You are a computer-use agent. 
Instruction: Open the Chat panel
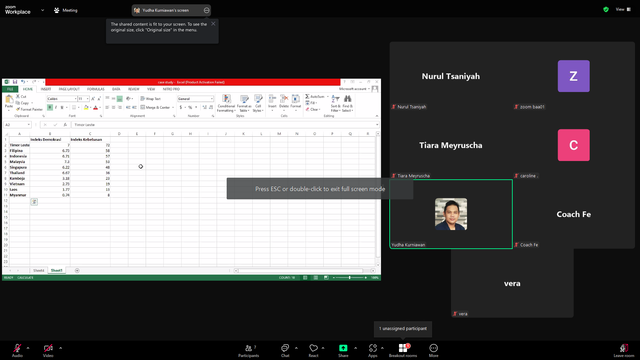(285, 350)
